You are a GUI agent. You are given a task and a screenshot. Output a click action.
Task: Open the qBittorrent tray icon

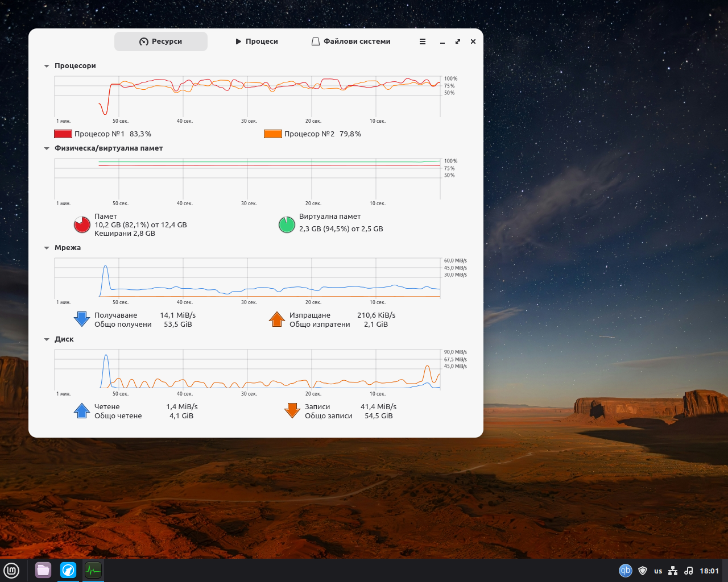click(626, 571)
